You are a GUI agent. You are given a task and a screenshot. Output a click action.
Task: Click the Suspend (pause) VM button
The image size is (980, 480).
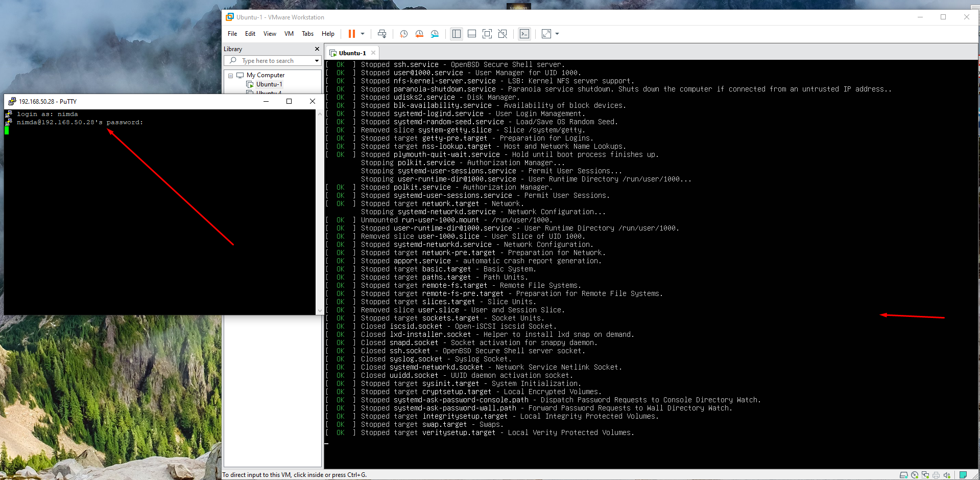pyautogui.click(x=351, y=34)
